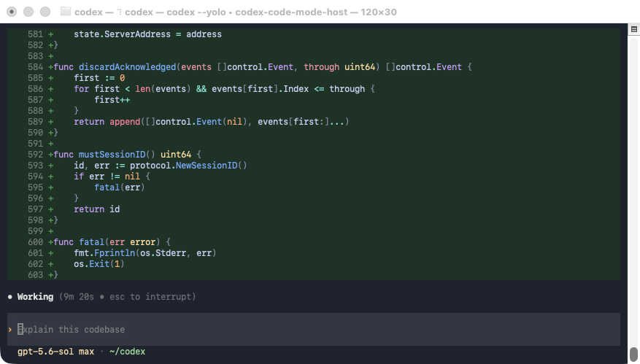Click the 'Working' status text

pyautogui.click(x=35, y=297)
